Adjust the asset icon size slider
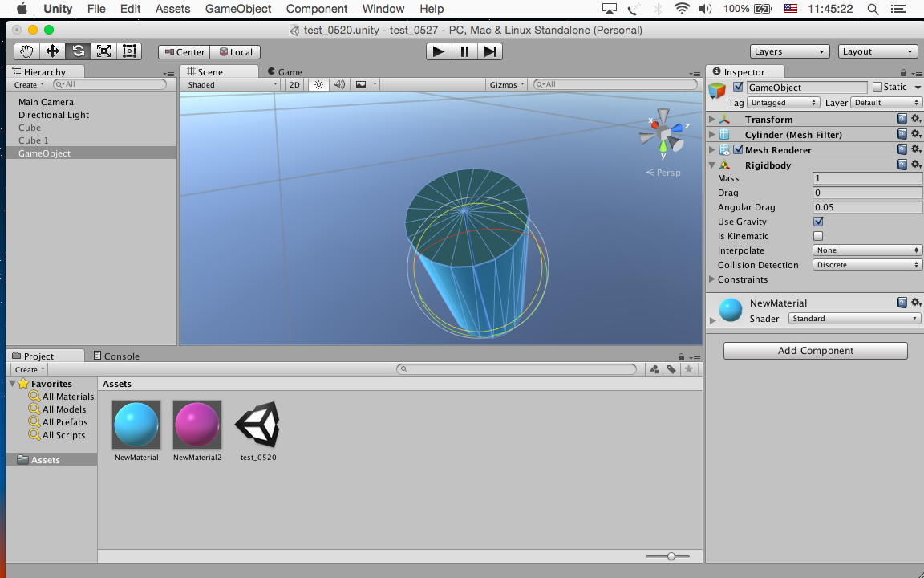The image size is (924, 578). [671, 556]
